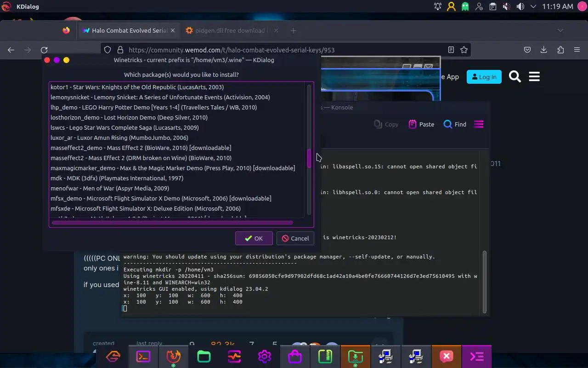Click package list vertical scrollbar handle
Image resolution: width=588 pixels, height=368 pixels.
(x=309, y=158)
